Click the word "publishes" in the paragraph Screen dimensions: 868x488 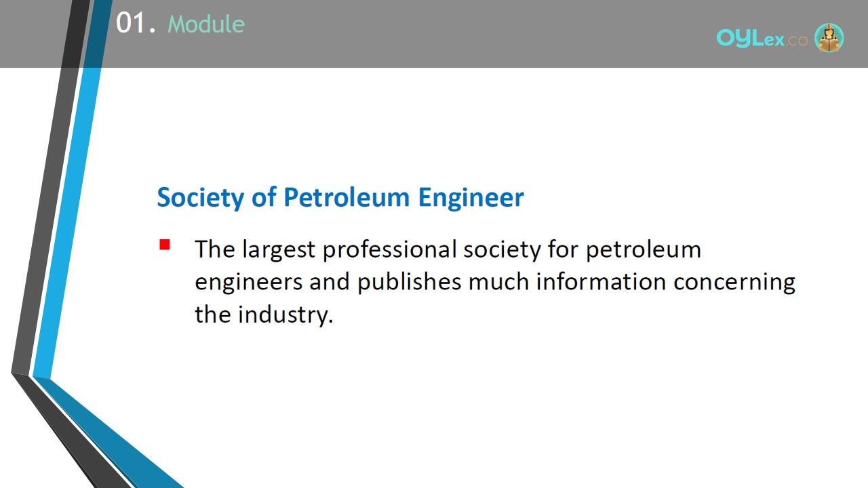click(410, 282)
